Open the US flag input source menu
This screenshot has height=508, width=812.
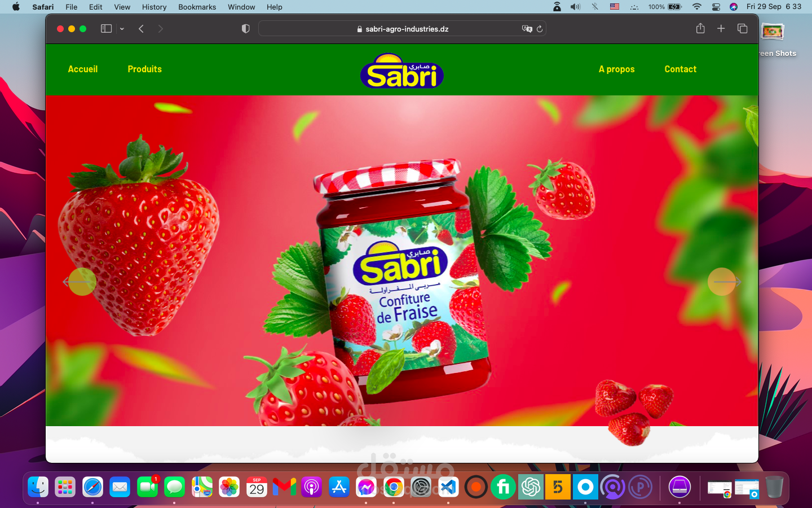click(615, 7)
